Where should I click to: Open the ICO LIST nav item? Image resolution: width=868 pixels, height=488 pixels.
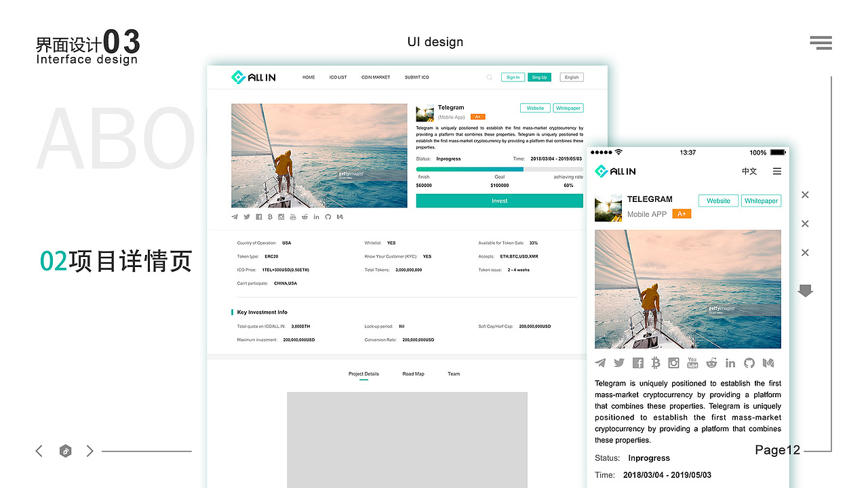coord(338,77)
